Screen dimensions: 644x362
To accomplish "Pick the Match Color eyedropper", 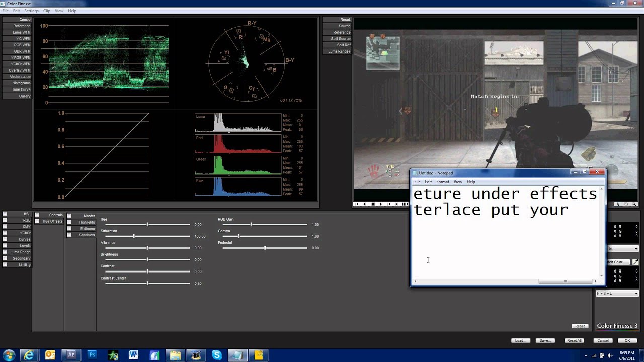I will (635, 262).
